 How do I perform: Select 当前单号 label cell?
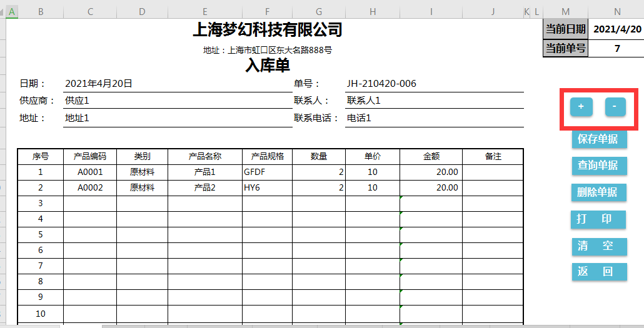(x=566, y=49)
